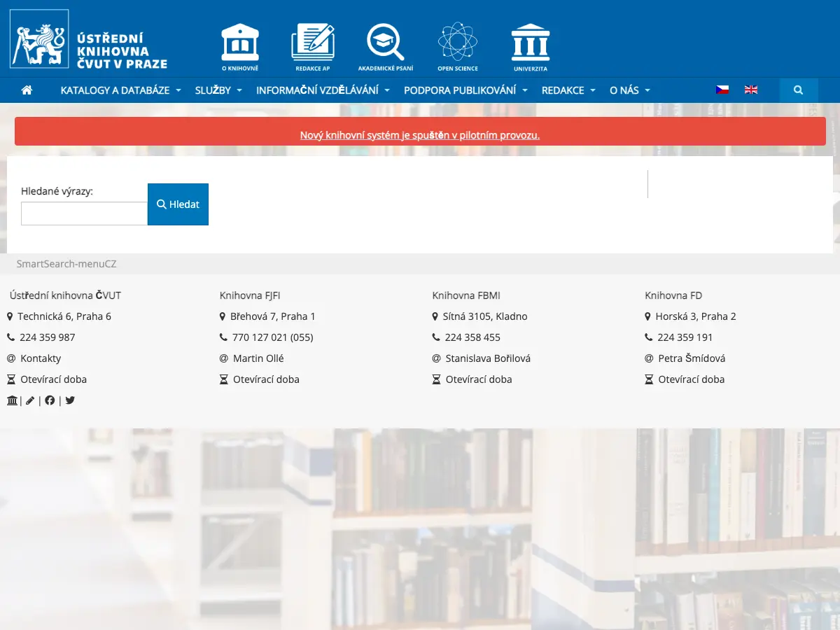This screenshot has height=630, width=840.
Task: Contact Stanislava Bořilová
Action: 488,358
